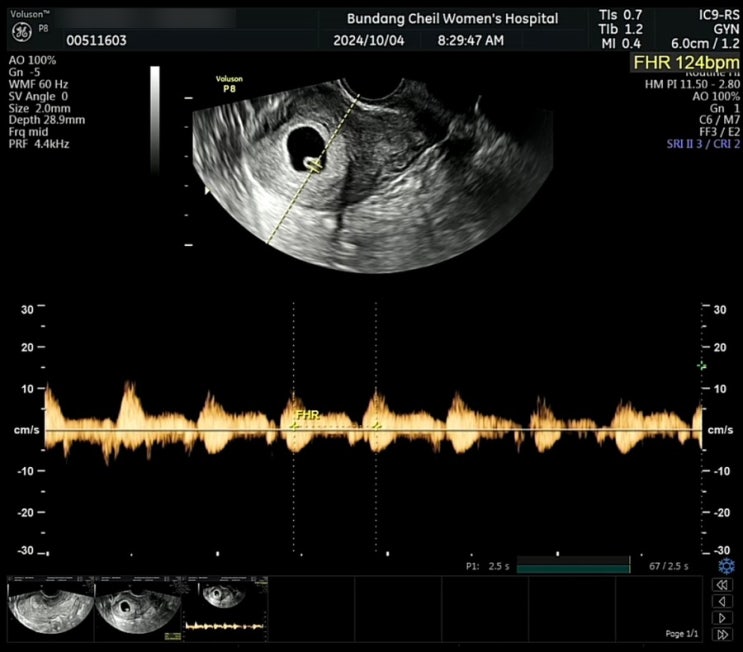Click the IC9-RS probe label
Screen dimensions: 743x652
719,15
